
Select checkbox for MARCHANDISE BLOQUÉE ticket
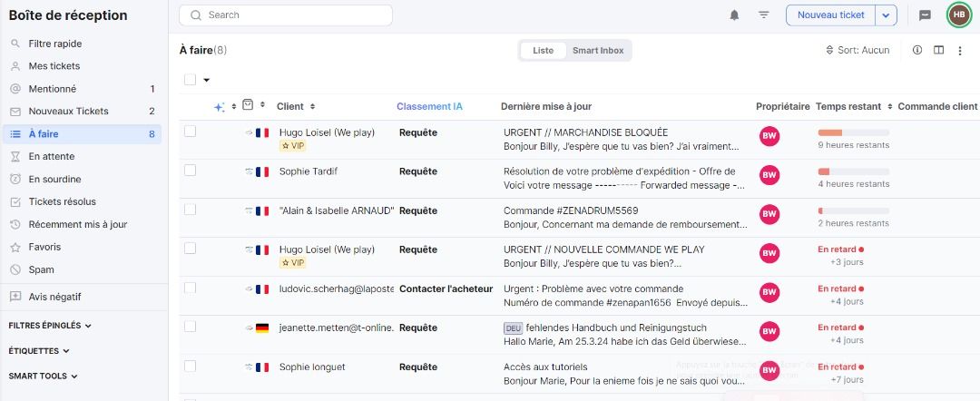pos(190,132)
